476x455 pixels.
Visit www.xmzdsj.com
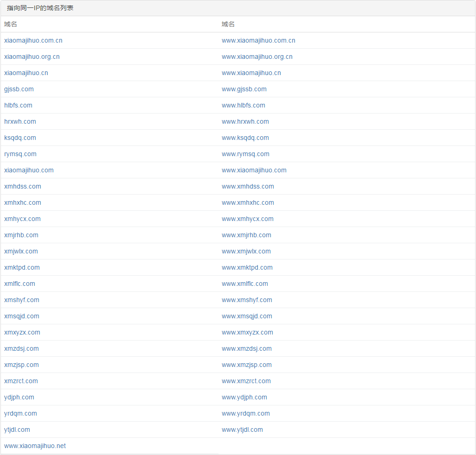pos(247,349)
